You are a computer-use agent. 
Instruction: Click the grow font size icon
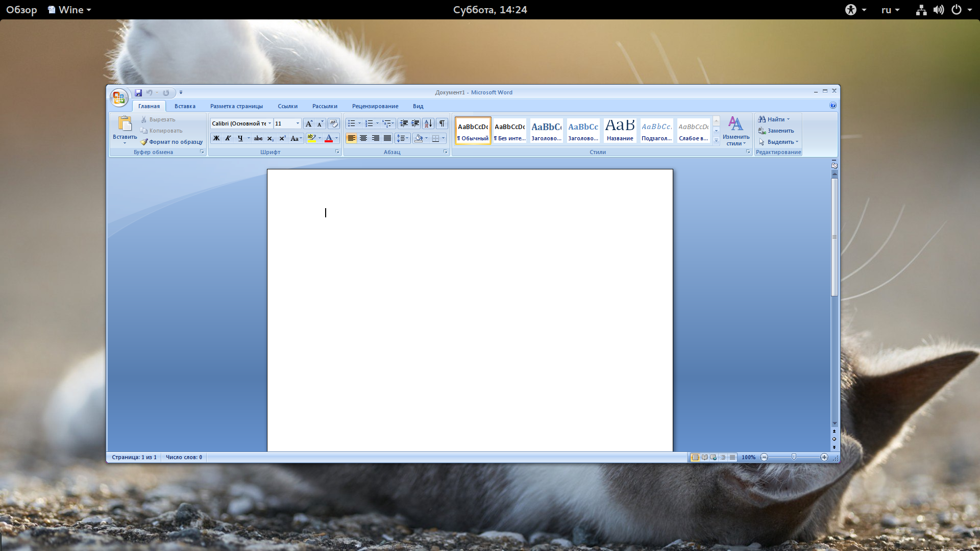click(x=308, y=123)
